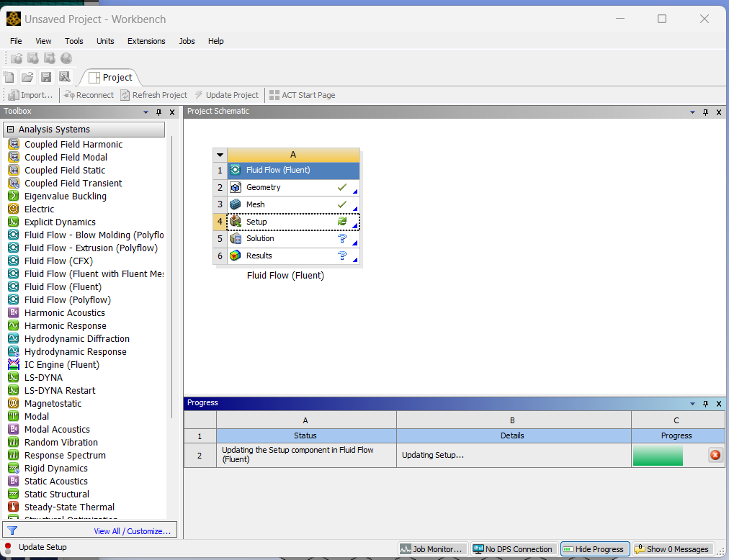Click the green checkmark beside Mesh
The image size is (729, 560).
click(342, 204)
